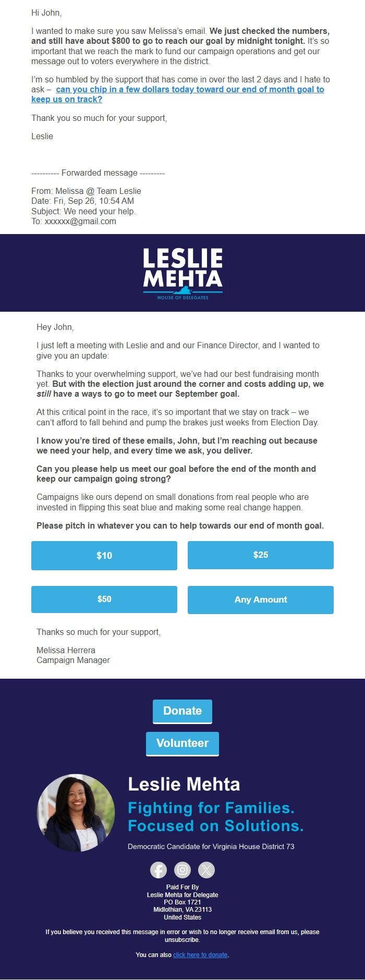Open the X (Twitter) social icon

[x=206, y=870]
